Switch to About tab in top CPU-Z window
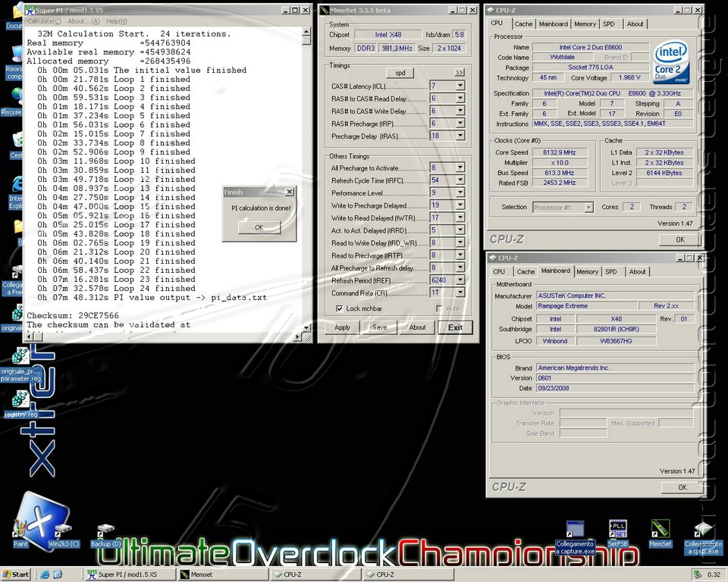Image resolution: width=728 pixels, height=582 pixels. [635, 24]
